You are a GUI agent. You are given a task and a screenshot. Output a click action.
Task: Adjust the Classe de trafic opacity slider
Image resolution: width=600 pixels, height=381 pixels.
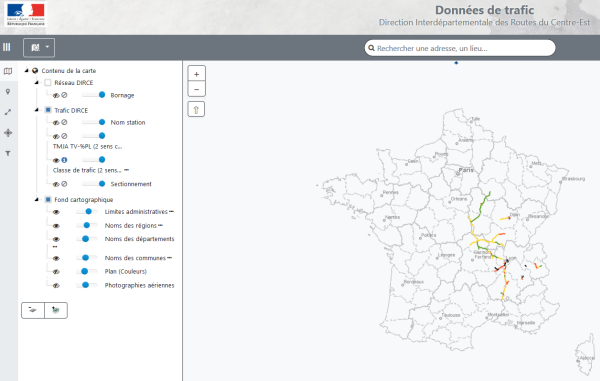pyautogui.click(x=94, y=160)
